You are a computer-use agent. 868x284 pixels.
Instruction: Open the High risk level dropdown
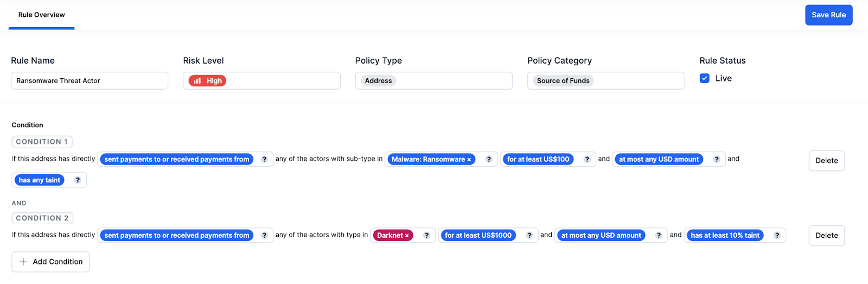[x=261, y=81]
